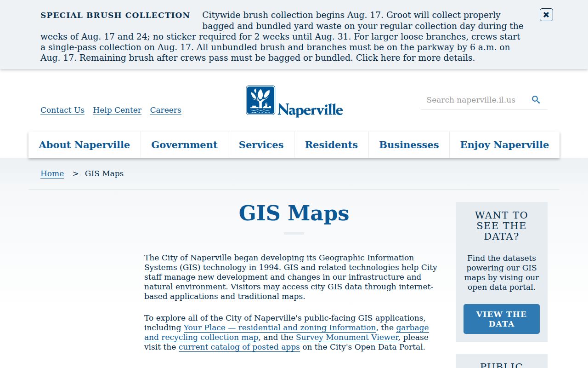Open Your Place residential and zoning link
This screenshot has width=588, height=368.
pos(280,328)
